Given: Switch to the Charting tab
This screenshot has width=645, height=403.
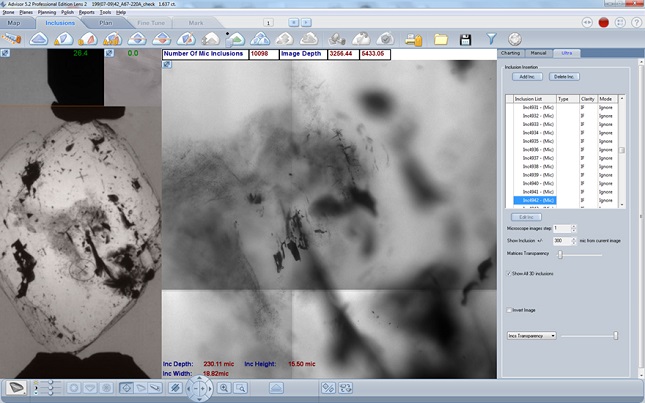Looking at the screenshot, I should point(510,53).
